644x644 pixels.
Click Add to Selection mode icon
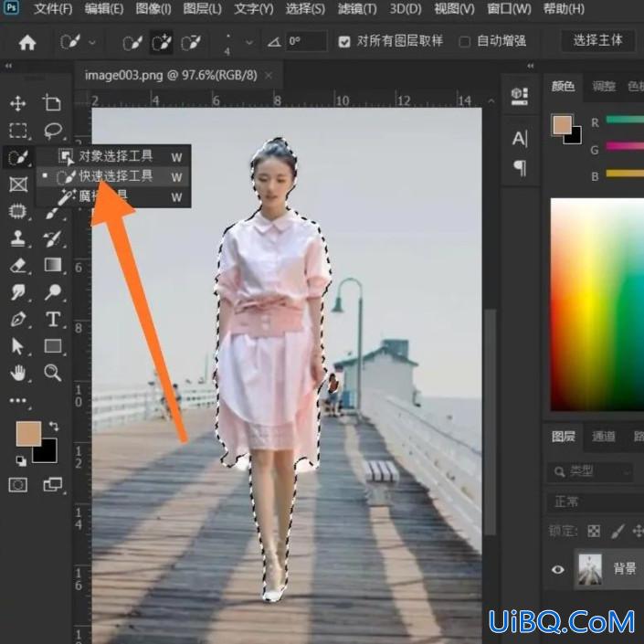(162, 42)
